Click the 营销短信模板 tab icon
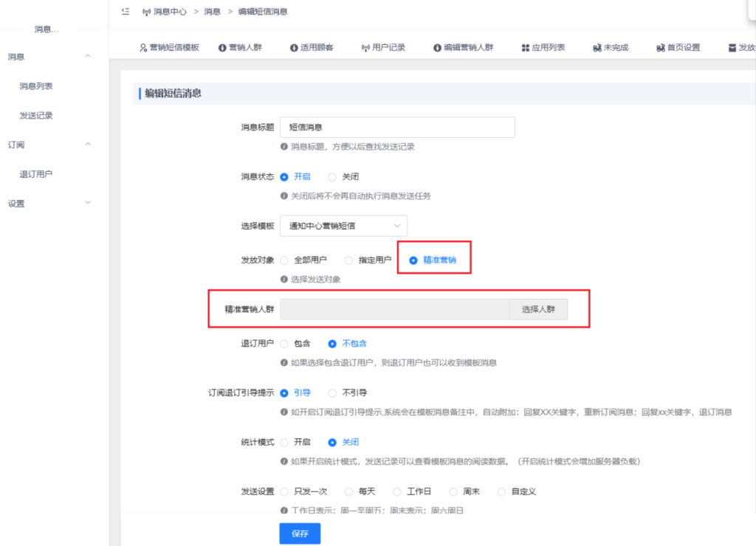Viewport: 756px width, 546px height. pos(143,48)
